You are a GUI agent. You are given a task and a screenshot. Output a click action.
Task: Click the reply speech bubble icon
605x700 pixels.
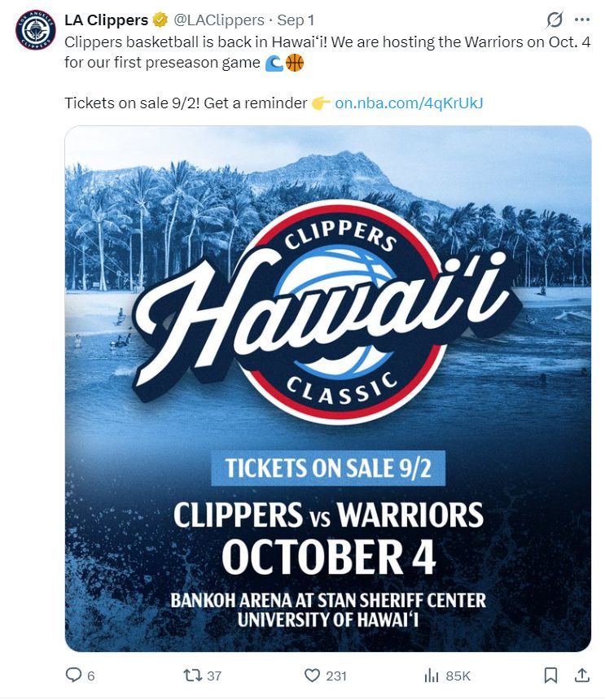tap(73, 675)
